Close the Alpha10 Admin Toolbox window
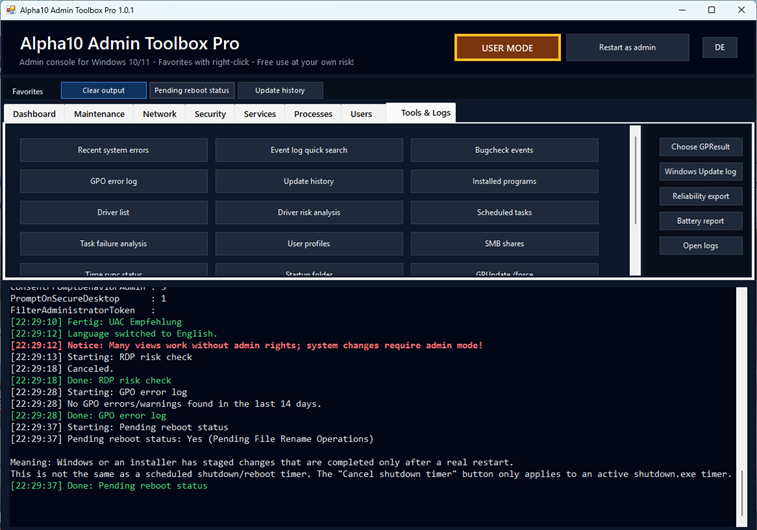The width and height of the screenshot is (757, 530). 742,10
